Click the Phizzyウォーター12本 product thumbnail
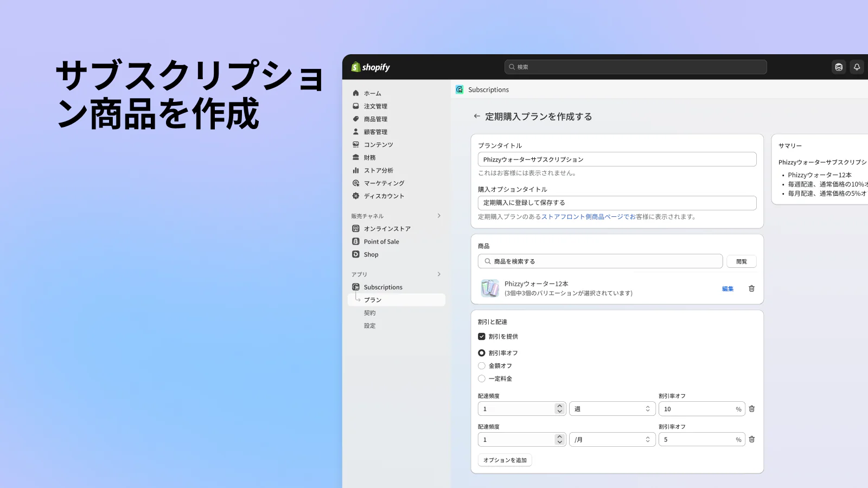Image resolution: width=868 pixels, height=488 pixels. 490,288
